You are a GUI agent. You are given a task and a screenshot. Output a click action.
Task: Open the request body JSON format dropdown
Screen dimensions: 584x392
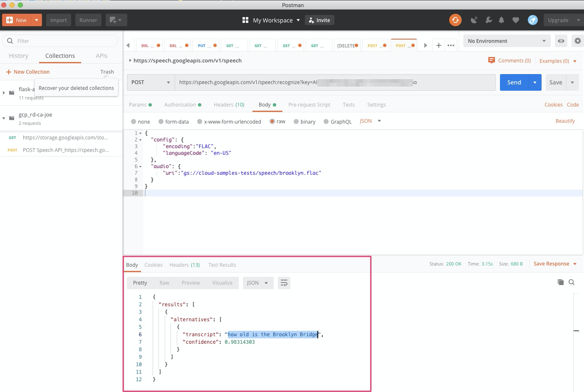point(370,121)
